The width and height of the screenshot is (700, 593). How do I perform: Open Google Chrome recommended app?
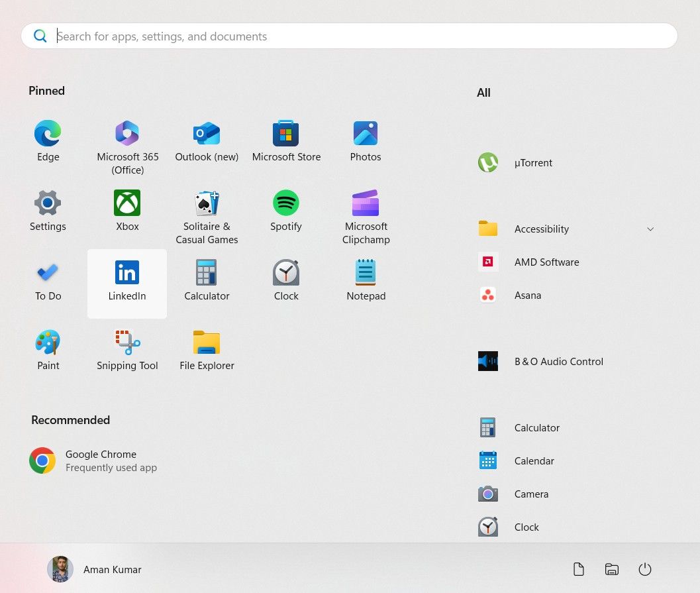(94, 460)
